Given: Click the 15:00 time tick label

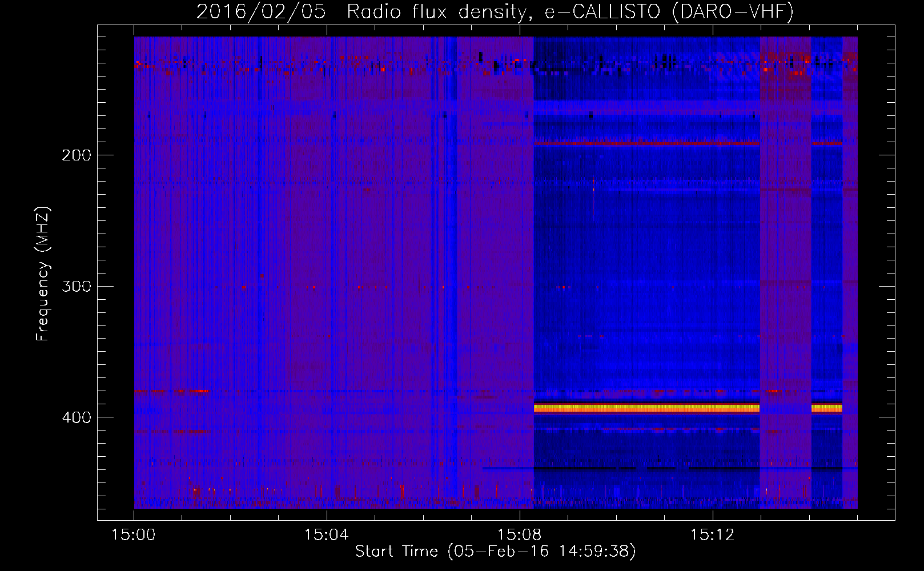Looking at the screenshot, I should (x=134, y=534).
